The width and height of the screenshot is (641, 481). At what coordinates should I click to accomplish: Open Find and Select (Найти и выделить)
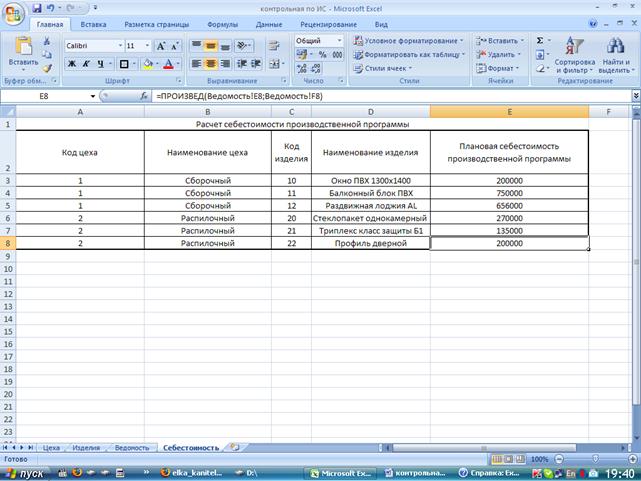[614, 55]
